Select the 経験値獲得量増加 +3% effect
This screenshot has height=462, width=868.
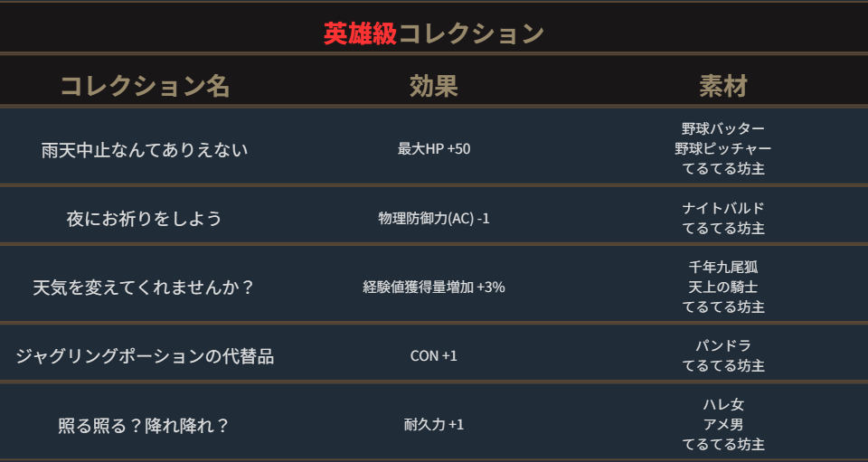434,287
